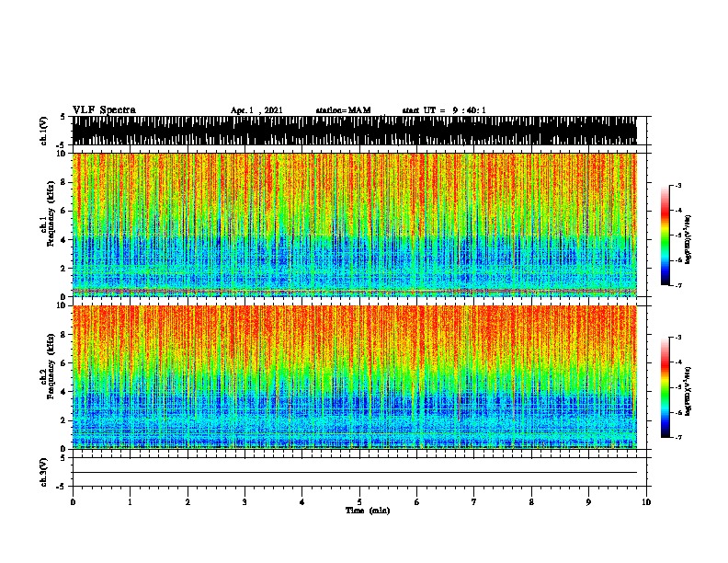Click the ch.2 frequency axis "6" tick label
The width and height of the screenshot is (728, 563).
63,362
